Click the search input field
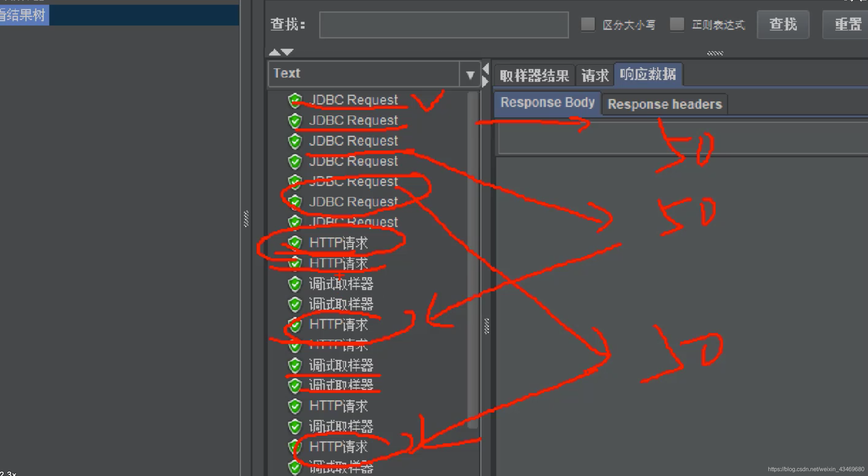Viewport: 868px width, 476px height. 442,23
